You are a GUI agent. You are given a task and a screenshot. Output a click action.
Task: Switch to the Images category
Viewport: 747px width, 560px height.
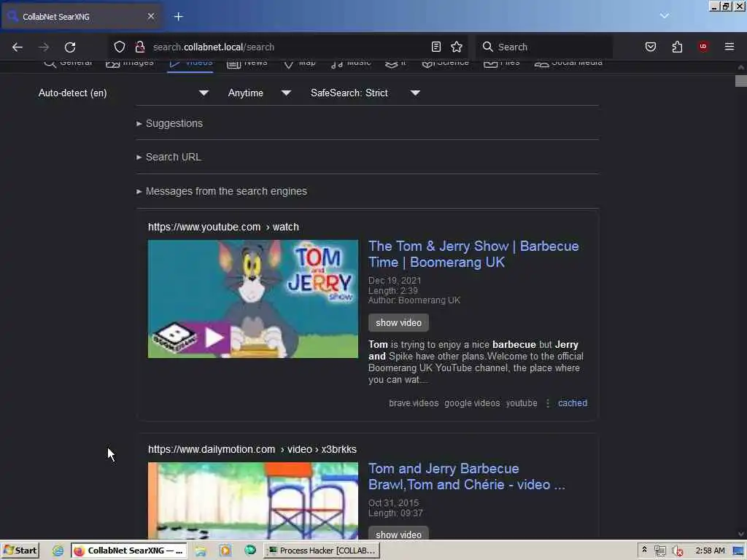(130, 63)
